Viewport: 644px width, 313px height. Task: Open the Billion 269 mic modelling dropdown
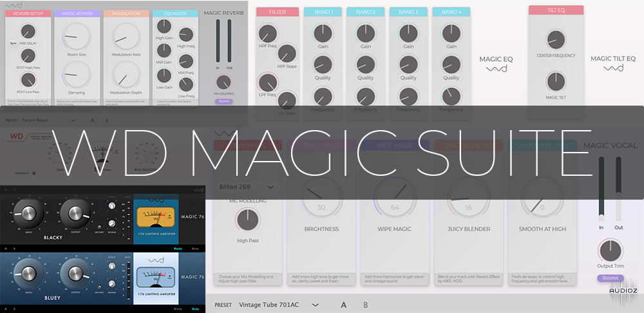pos(247,187)
